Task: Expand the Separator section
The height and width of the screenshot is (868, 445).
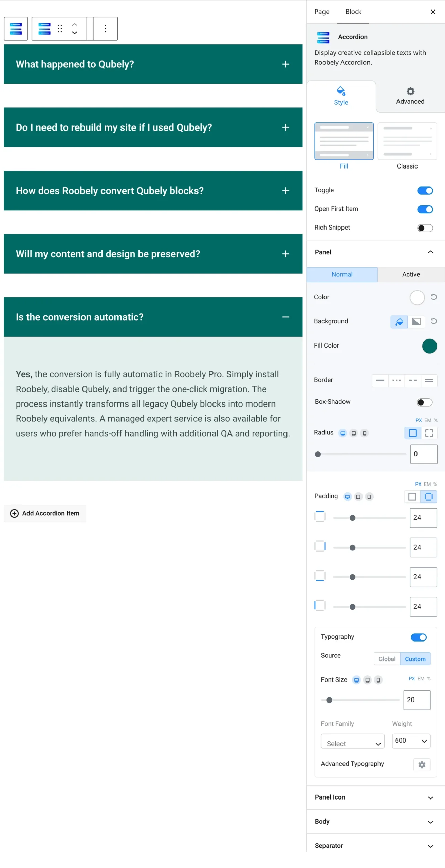Action: tap(376, 846)
